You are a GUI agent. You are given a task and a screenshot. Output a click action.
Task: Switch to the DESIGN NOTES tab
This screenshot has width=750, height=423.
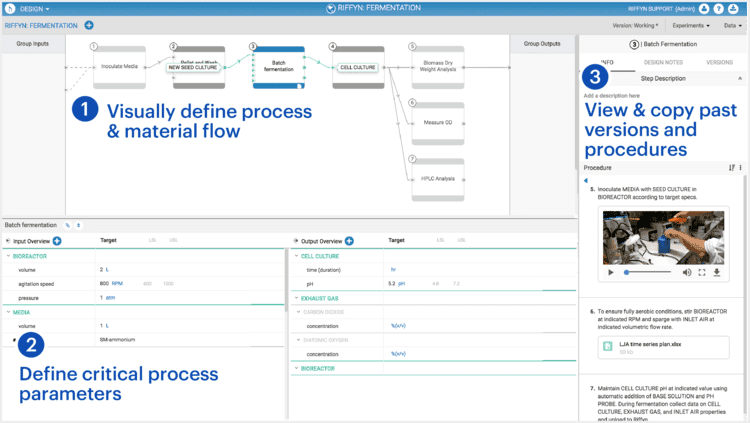(663, 62)
